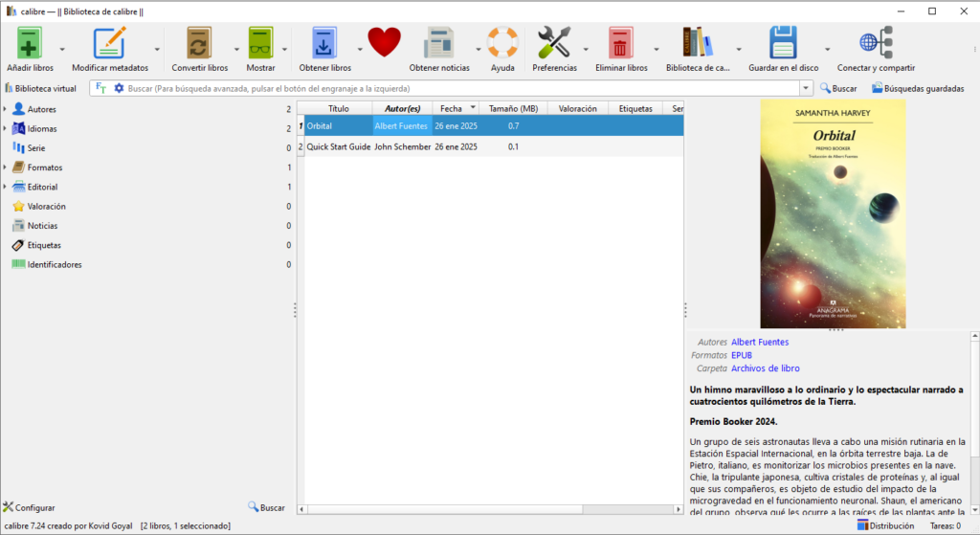The height and width of the screenshot is (535, 980).
Task: Click the Convertir libros icon
Action: pyautogui.click(x=199, y=44)
